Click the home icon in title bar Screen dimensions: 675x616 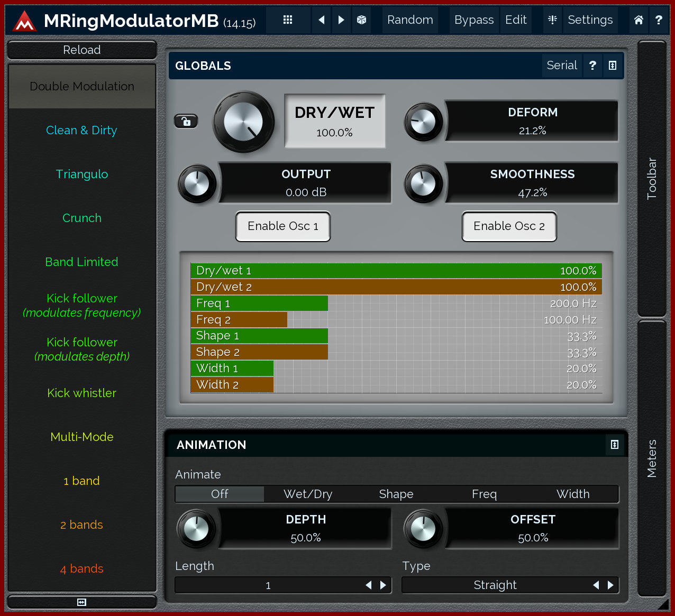pos(638,20)
